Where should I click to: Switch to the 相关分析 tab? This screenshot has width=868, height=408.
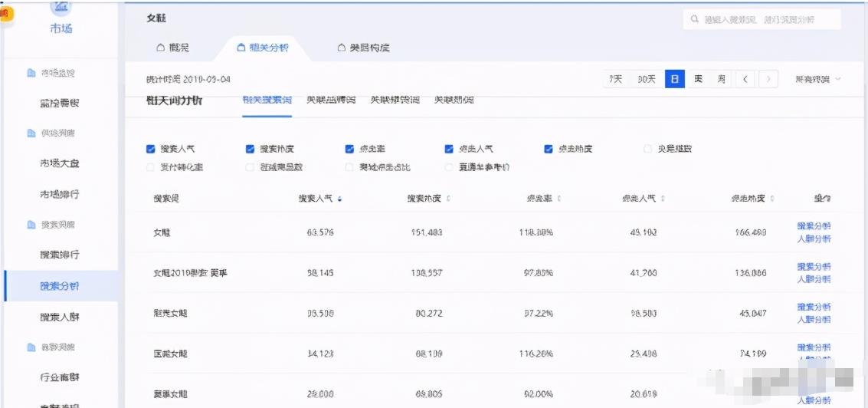pos(263,48)
